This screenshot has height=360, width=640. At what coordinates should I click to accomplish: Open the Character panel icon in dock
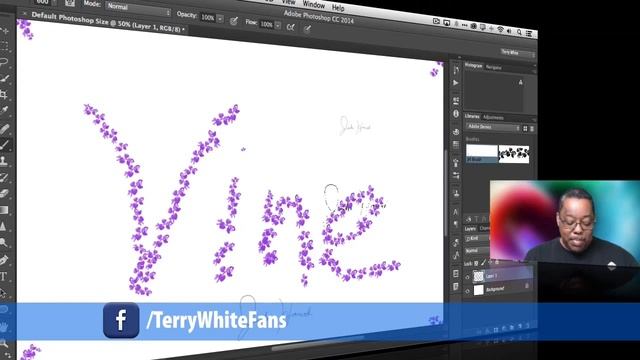(x=456, y=212)
